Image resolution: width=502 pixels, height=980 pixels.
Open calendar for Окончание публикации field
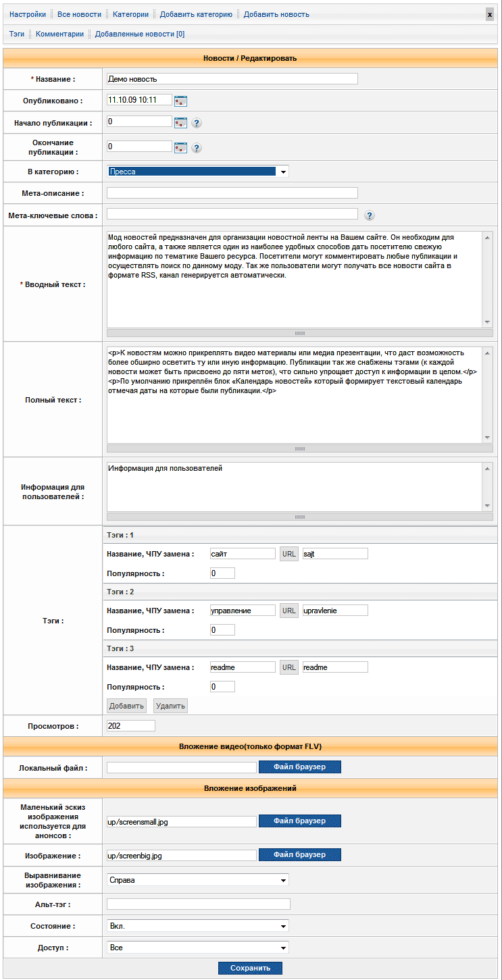pyautogui.click(x=180, y=147)
